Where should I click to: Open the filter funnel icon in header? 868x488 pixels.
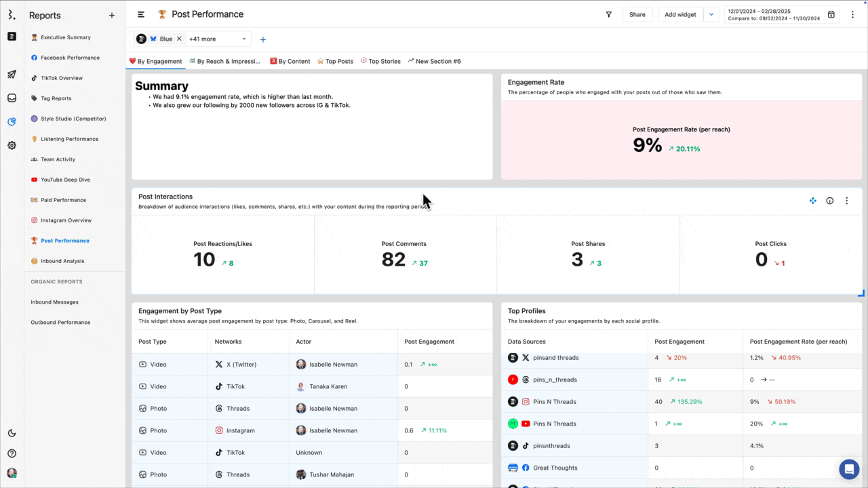pos(608,14)
